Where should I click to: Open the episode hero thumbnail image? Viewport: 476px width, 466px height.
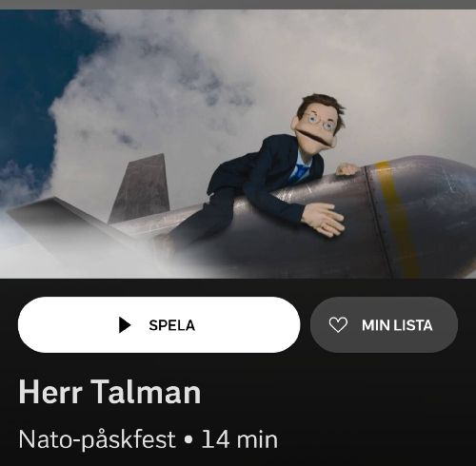coord(238,144)
